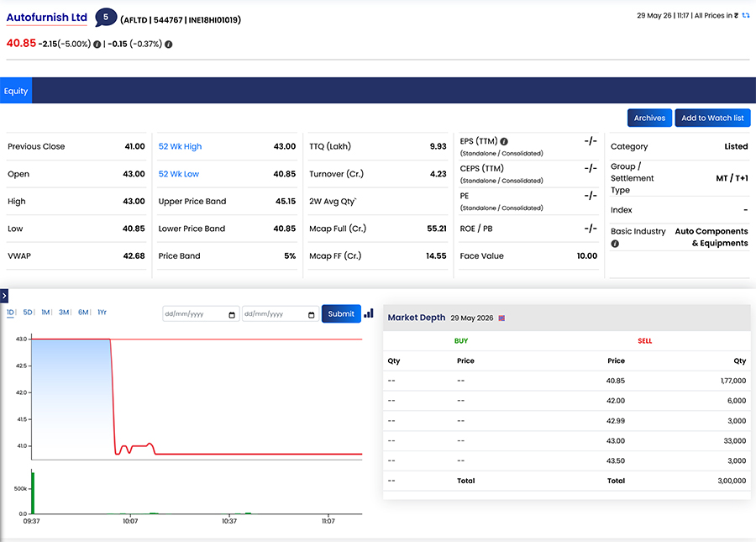The image size is (756, 542).
Task: Switch chart to 5D range
Action: click(x=28, y=313)
